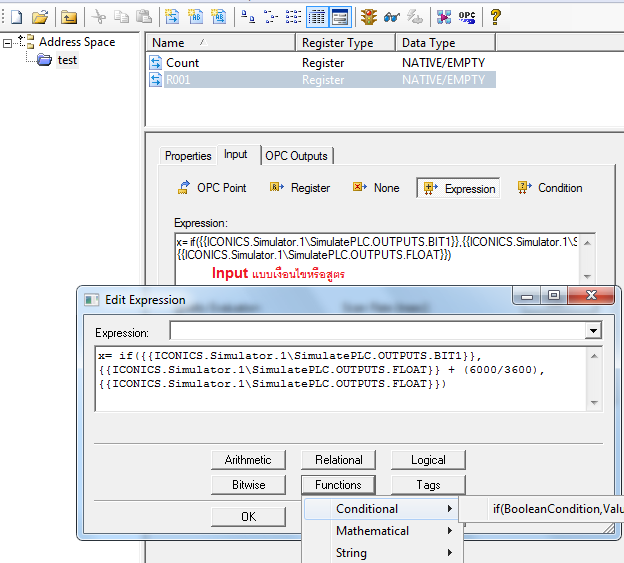Click the Address Space tree root icon

click(26, 41)
